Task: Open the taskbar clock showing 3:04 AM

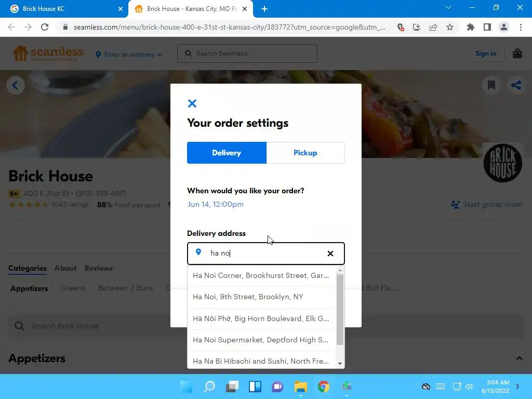Action: coord(495,387)
